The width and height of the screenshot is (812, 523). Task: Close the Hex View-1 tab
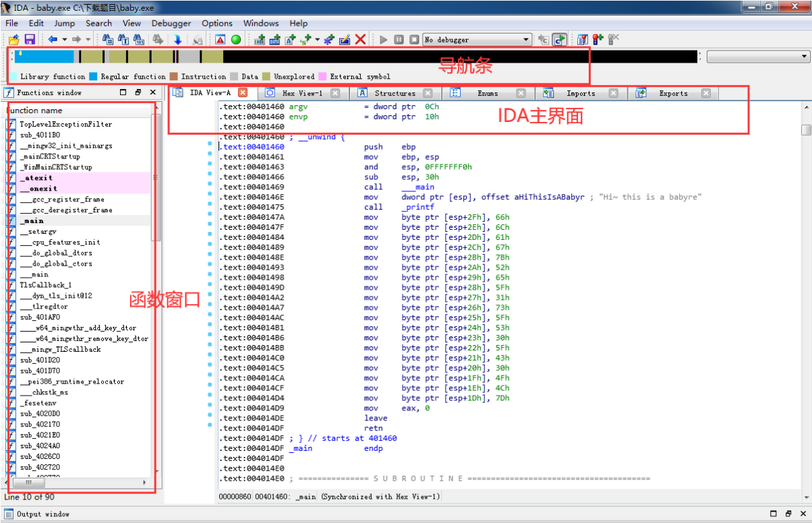(335, 93)
